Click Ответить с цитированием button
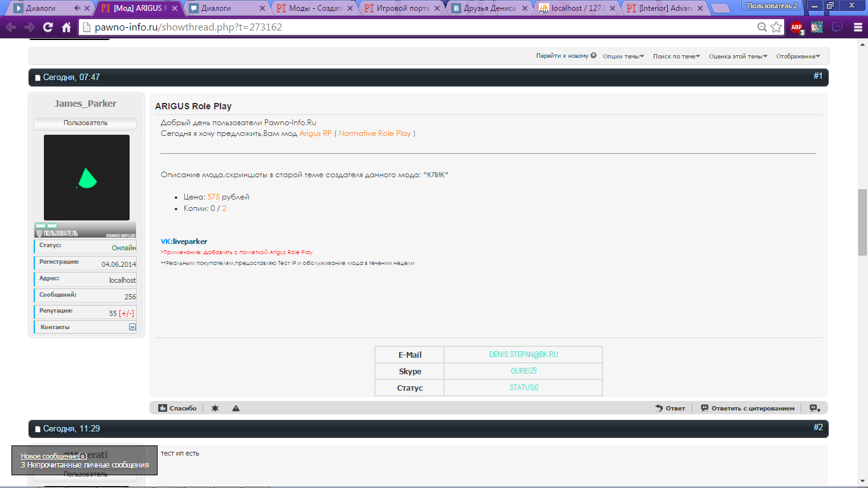The image size is (868, 488). 747,408
